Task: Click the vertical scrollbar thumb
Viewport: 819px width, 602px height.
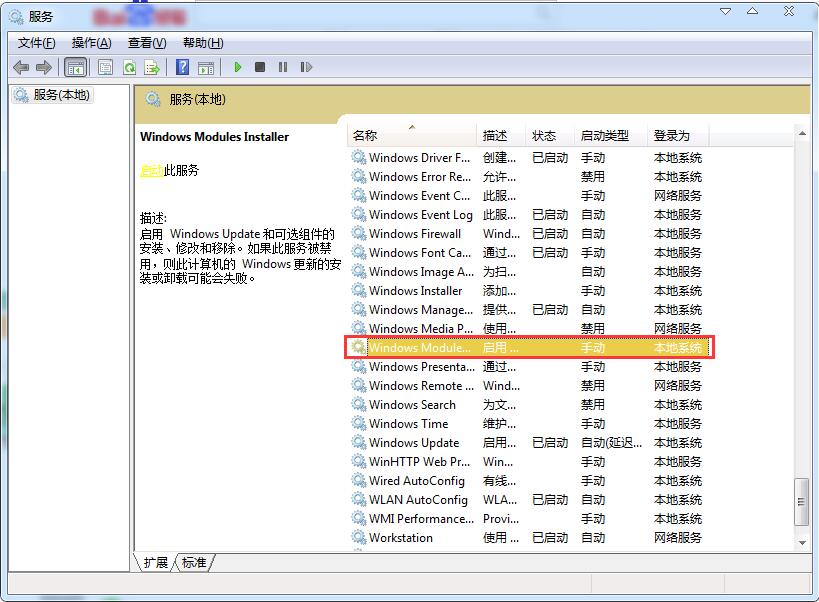Action: click(x=801, y=502)
